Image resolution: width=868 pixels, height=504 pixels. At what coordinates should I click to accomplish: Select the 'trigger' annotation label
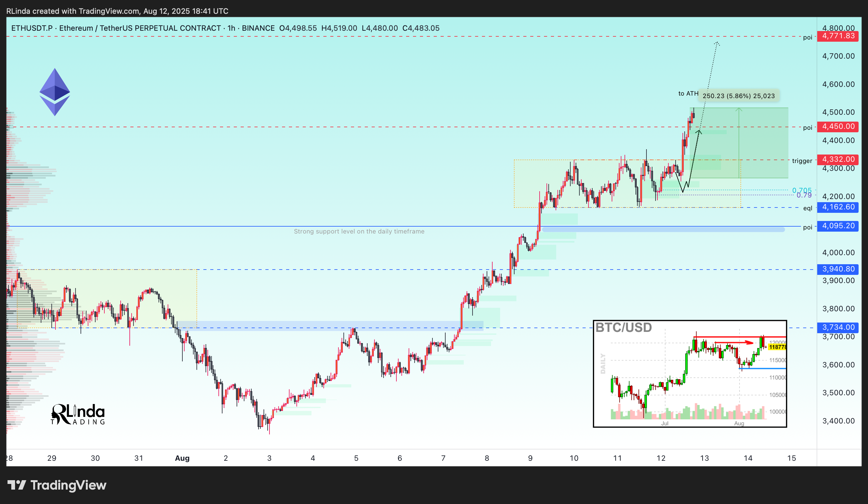(x=802, y=160)
